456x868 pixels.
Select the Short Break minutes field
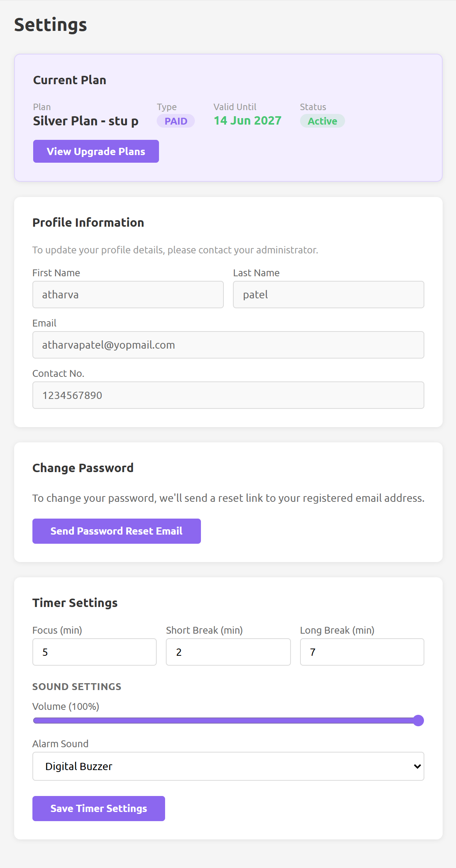[228, 652]
